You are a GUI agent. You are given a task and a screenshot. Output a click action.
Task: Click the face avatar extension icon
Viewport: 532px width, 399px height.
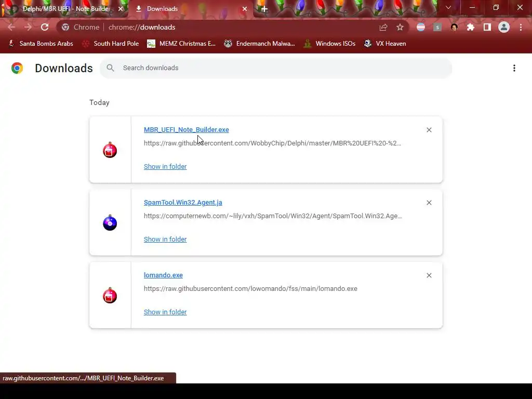(x=454, y=27)
